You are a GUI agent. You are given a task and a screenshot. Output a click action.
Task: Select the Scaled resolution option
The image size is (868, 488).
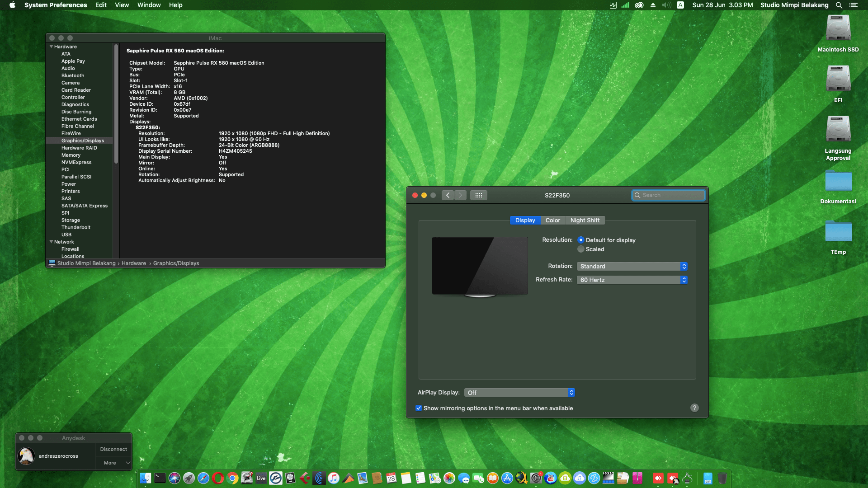coord(581,249)
